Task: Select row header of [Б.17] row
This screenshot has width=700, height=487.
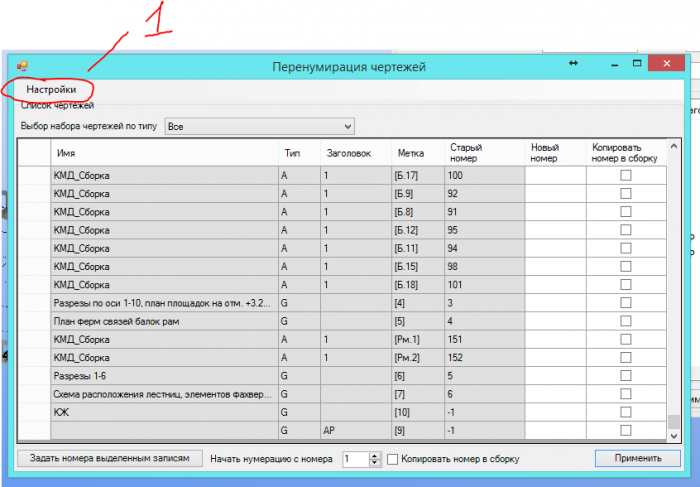Action: click(34, 175)
